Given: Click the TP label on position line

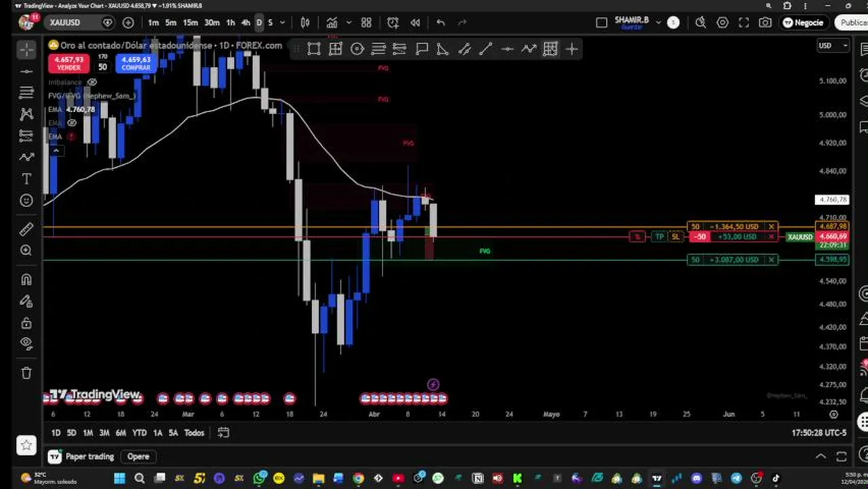Looking at the screenshot, I should pyautogui.click(x=659, y=236).
